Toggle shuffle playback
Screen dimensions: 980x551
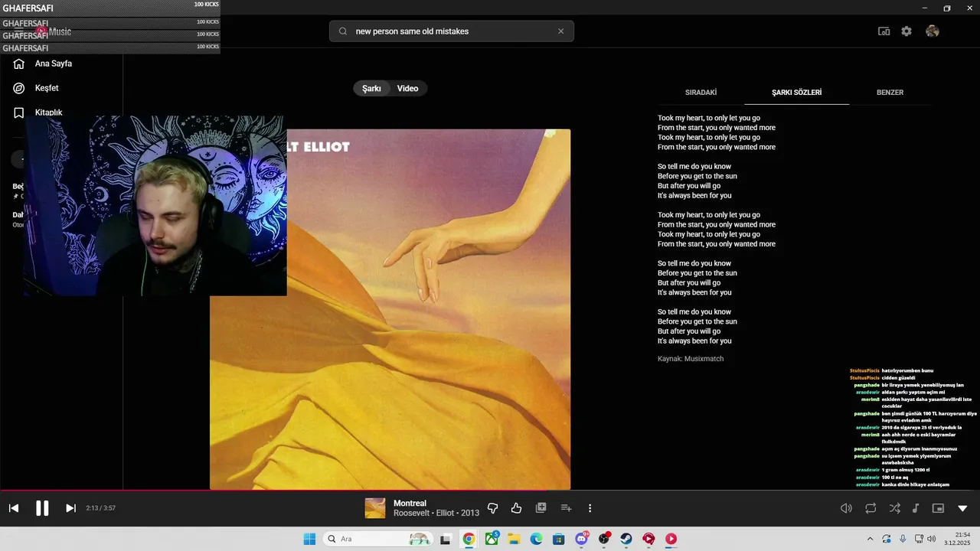[894, 508]
